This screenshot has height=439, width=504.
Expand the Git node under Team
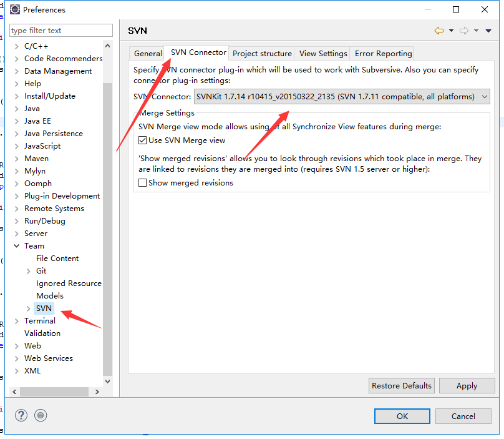29,271
